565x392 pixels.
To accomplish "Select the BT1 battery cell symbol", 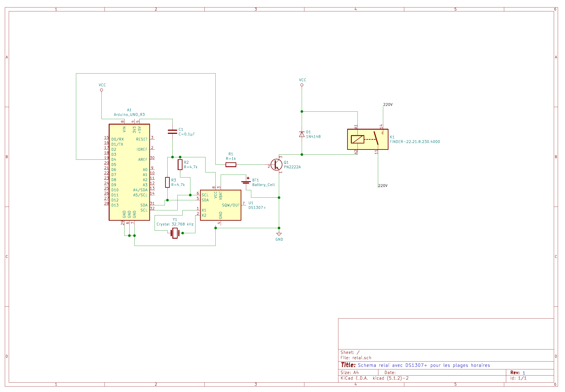I will (x=246, y=182).
